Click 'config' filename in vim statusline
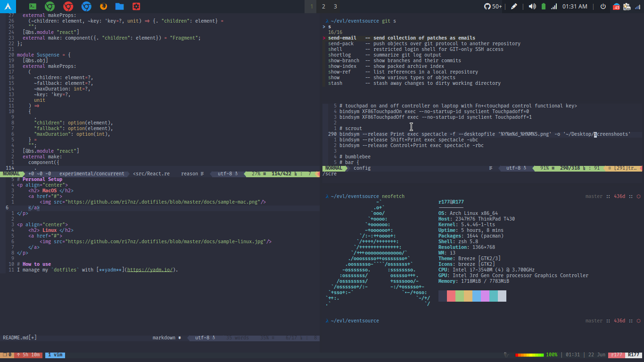The width and height of the screenshot is (644, 362). [x=362, y=168]
